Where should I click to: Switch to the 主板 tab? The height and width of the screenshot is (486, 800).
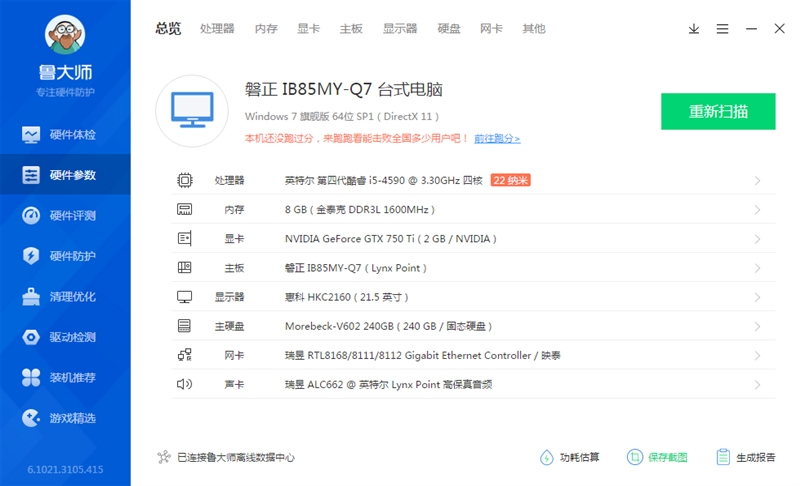[x=351, y=29]
